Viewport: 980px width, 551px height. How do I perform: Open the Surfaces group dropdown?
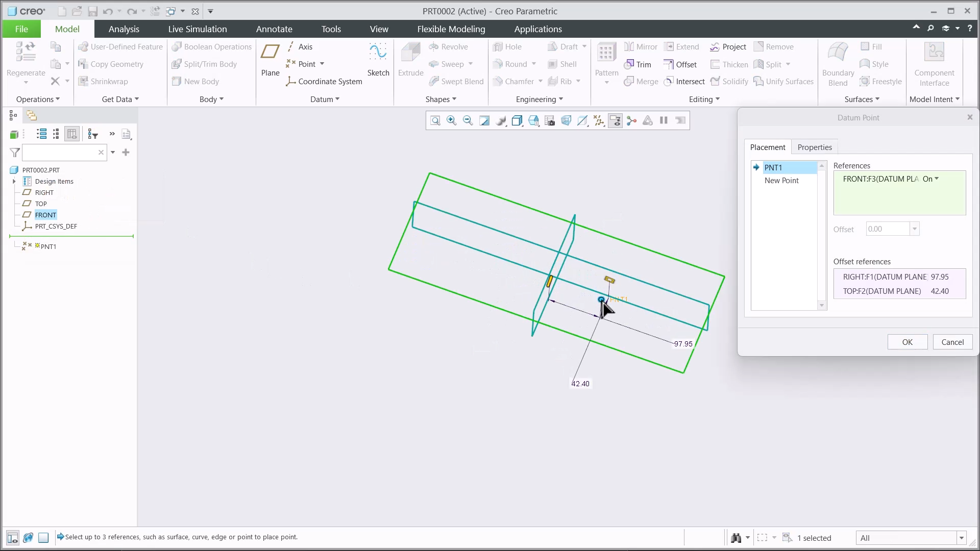[x=862, y=99]
